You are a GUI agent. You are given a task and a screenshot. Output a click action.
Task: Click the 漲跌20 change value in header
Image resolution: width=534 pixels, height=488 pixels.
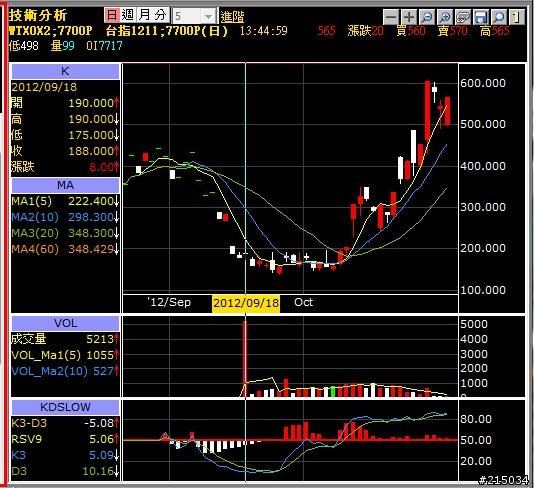(x=365, y=31)
